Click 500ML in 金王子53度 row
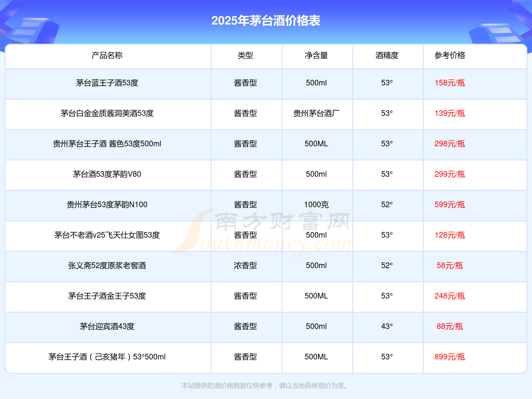Image resolution: width=532 pixels, height=399 pixels. tap(316, 296)
